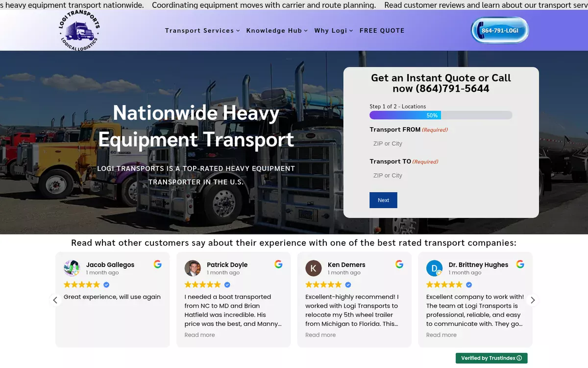Click verified badge on Ken Demers review

[x=348, y=285]
